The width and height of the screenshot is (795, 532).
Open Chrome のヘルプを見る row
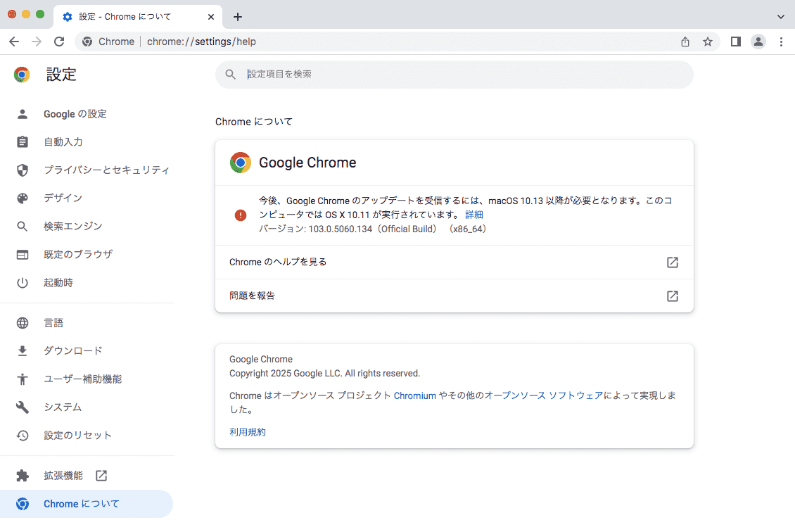(x=454, y=262)
